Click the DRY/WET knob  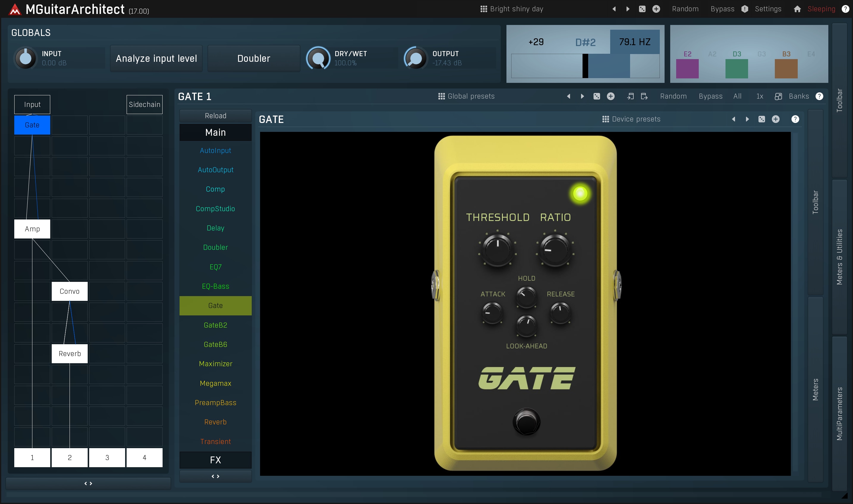pos(318,59)
